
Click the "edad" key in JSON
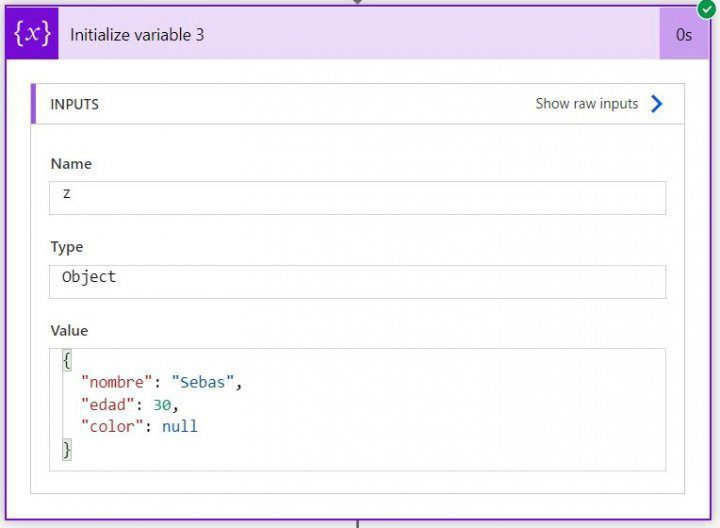click(107, 404)
